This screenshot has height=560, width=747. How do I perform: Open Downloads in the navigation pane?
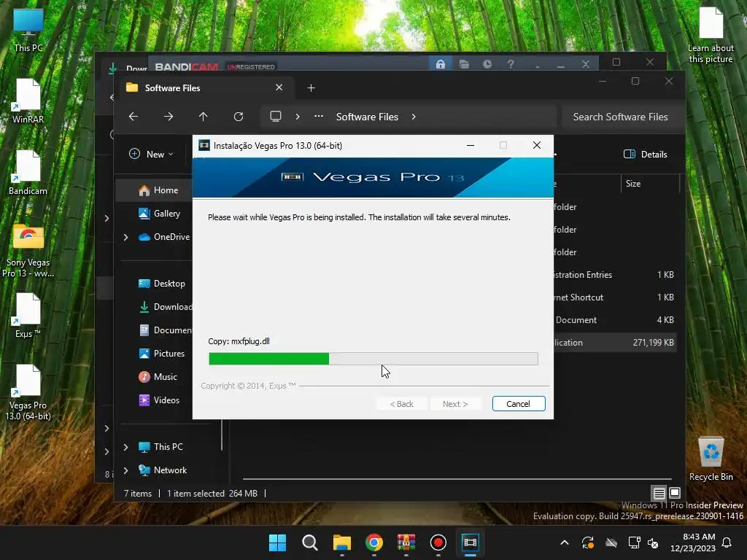[166, 307]
